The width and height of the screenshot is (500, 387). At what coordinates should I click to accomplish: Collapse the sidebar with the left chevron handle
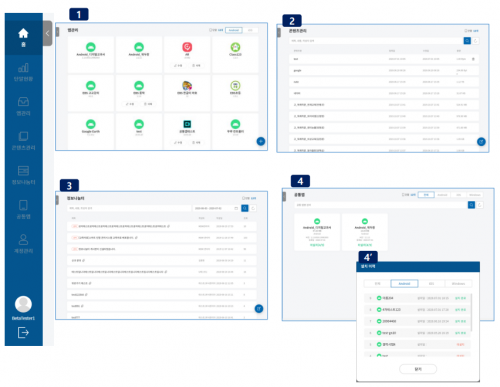pyautogui.click(x=47, y=33)
